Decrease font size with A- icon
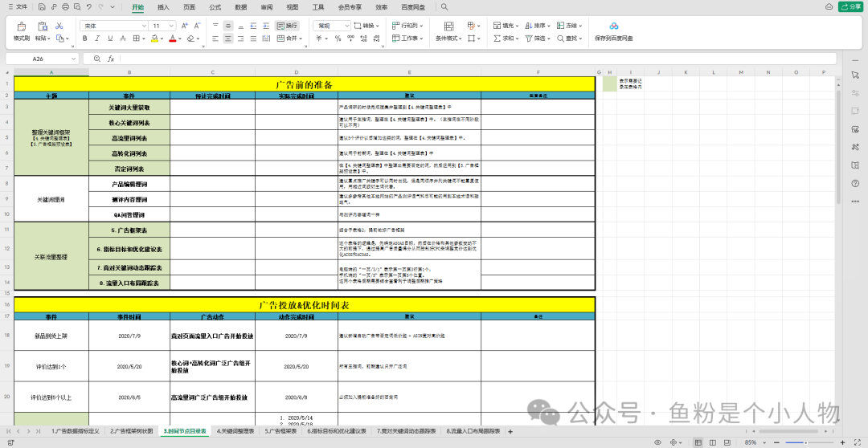The image size is (868, 448). [198, 26]
